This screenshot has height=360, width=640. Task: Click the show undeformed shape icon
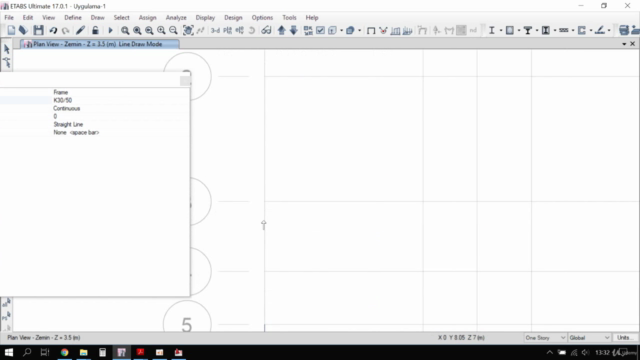(371, 30)
